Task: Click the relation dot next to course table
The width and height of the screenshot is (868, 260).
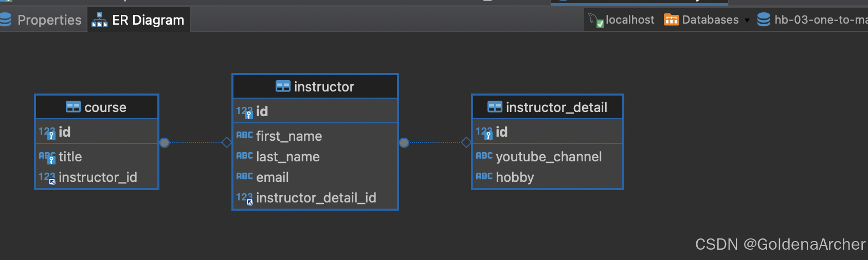Action: pos(165,142)
